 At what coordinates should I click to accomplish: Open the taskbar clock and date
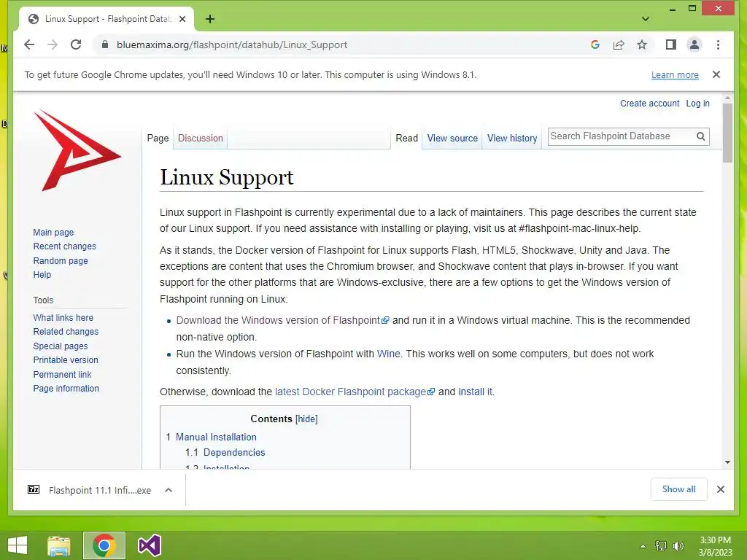(x=715, y=546)
